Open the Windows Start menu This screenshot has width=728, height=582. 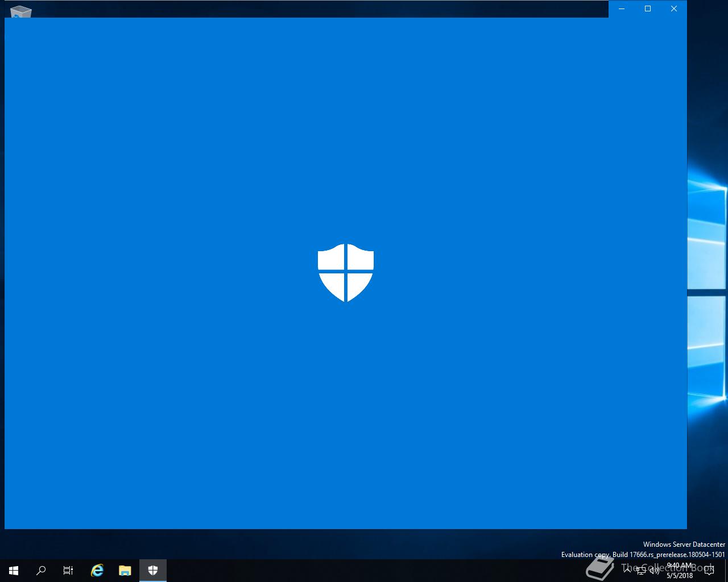coord(14,571)
